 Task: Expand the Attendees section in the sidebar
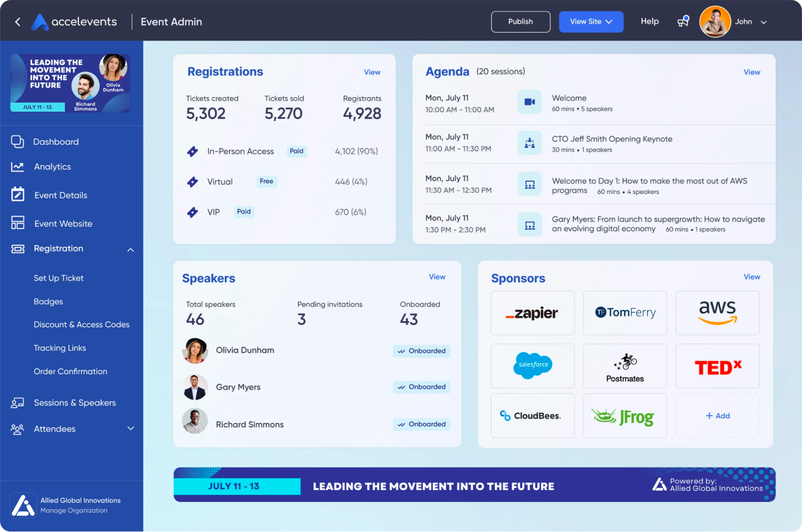coord(130,429)
